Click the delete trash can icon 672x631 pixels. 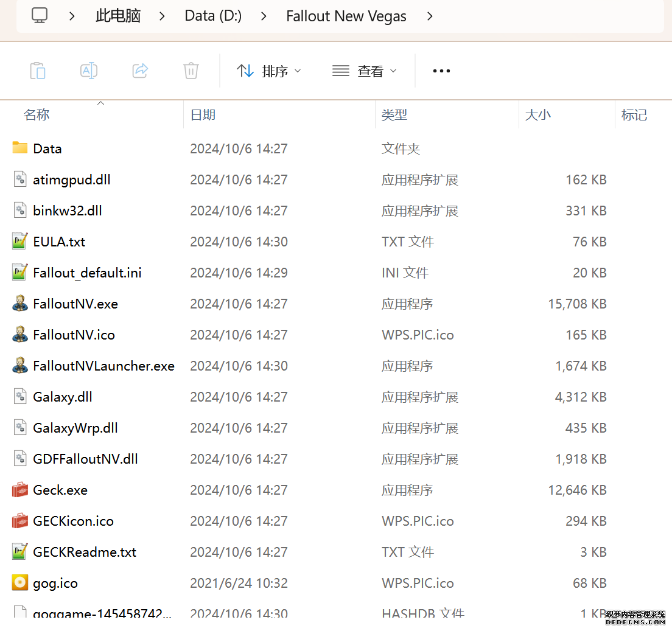191,71
